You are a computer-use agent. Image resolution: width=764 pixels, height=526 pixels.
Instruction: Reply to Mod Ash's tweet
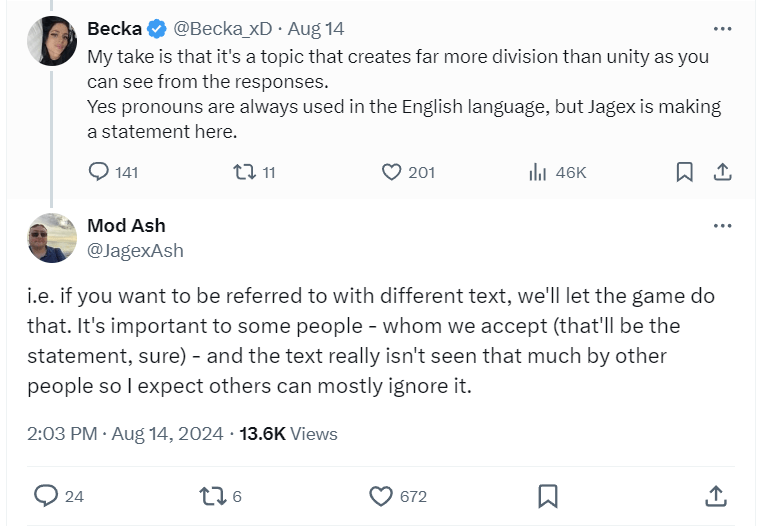coord(46,495)
